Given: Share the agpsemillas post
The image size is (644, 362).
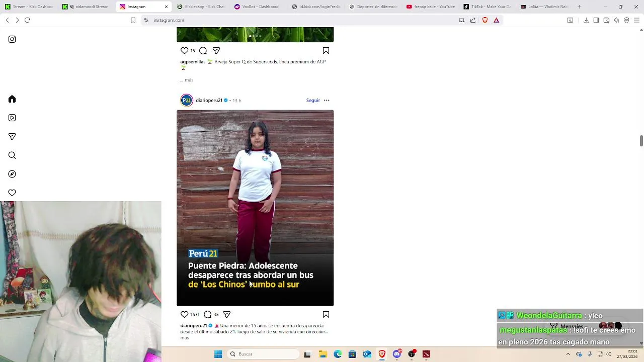Looking at the screenshot, I should pyautogui.click(x=216, y=50).
